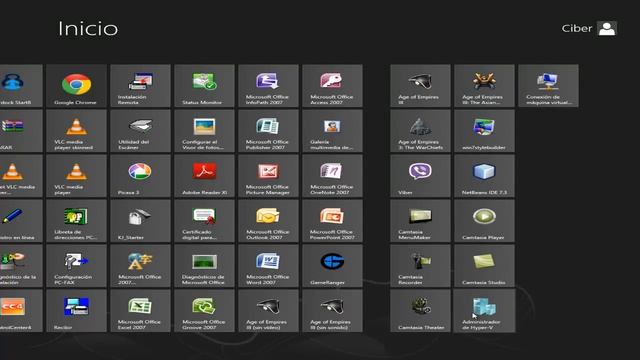Launch Instalación Remota tile

pyautogui.click(x=140, y=86)
